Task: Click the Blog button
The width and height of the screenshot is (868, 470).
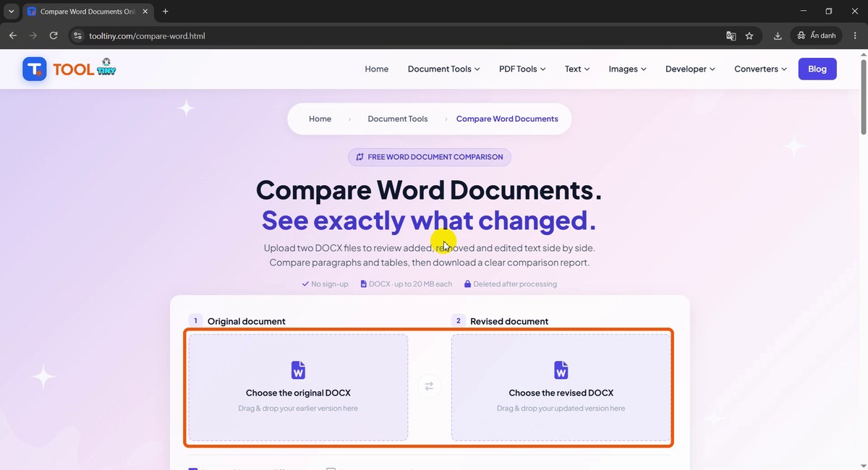Action: tap(817, 69)
